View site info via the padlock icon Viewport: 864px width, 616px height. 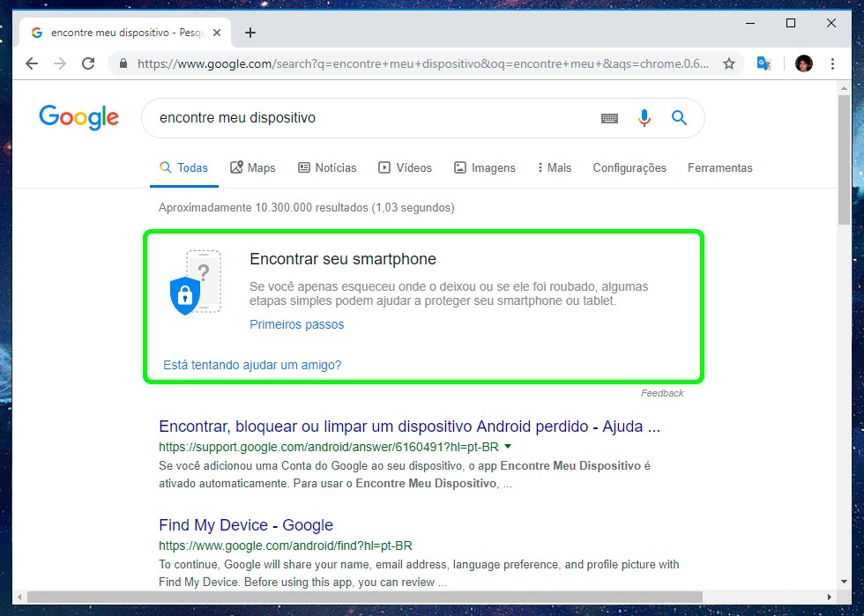(x=123, y=64)
